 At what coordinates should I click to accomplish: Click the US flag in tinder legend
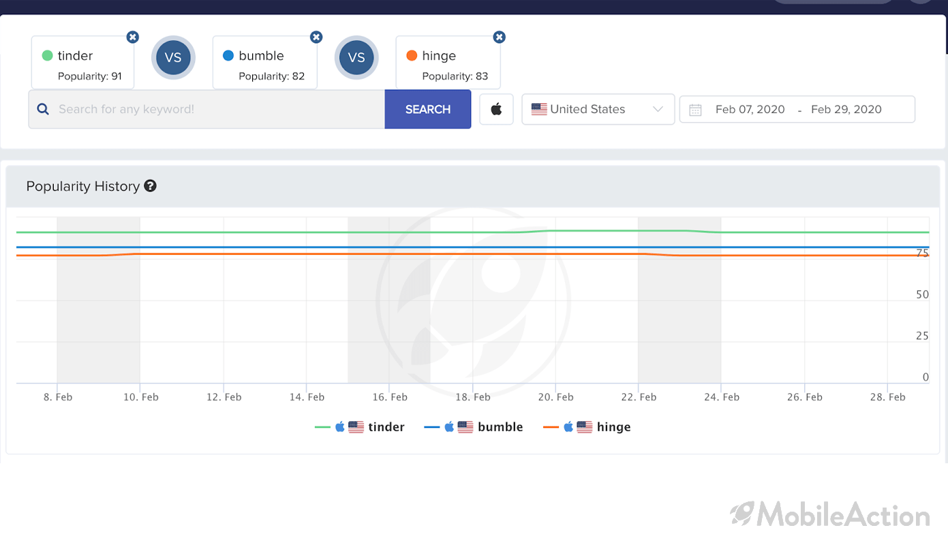click(x=356, y=427)
